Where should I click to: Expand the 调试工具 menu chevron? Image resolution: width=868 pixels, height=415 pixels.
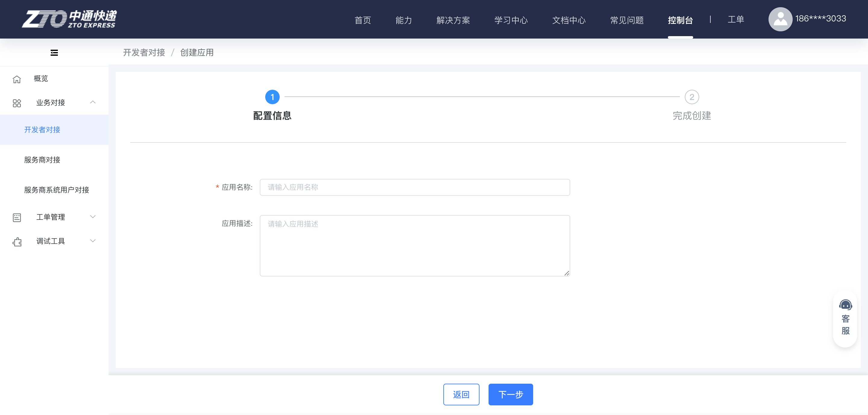(93, 241)
